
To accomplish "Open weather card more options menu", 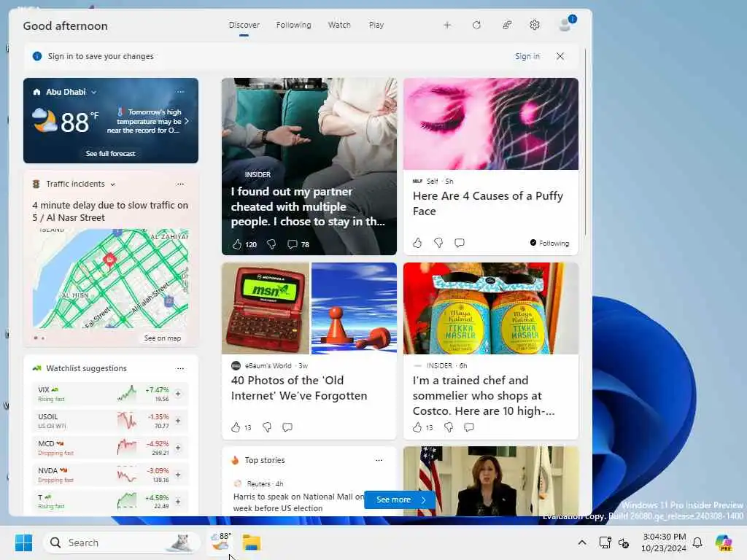I will (180, 91).
